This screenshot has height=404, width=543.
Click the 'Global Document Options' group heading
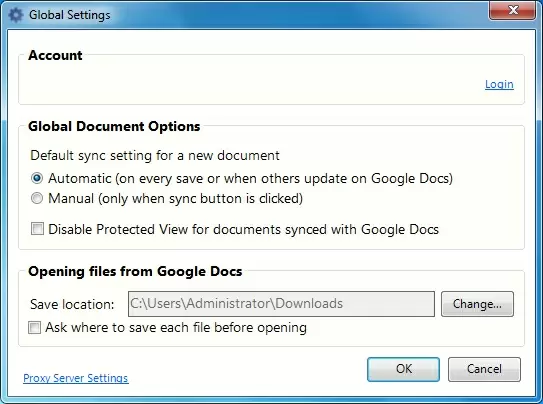pos(114,126)
